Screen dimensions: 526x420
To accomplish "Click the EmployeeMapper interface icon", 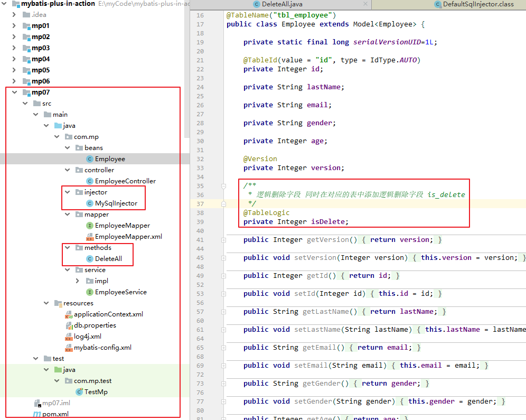I will pyautogui.click(x=90, y=226).
